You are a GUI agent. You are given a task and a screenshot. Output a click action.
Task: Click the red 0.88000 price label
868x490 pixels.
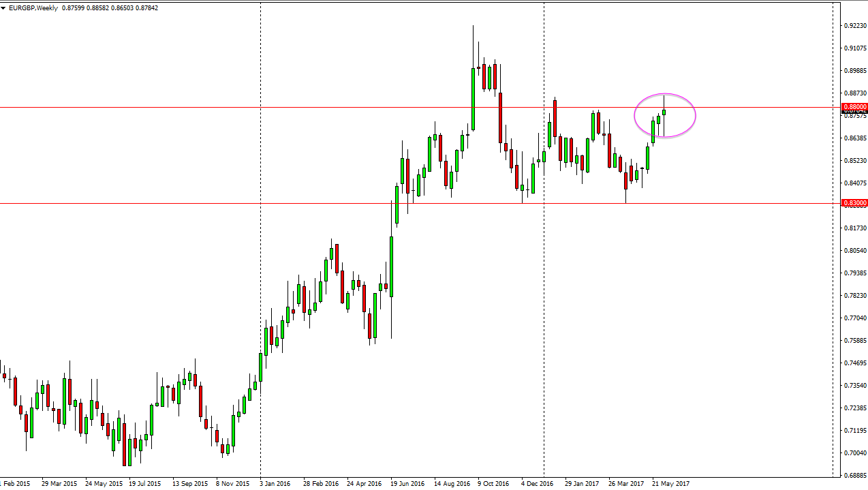tap(854, 107)
